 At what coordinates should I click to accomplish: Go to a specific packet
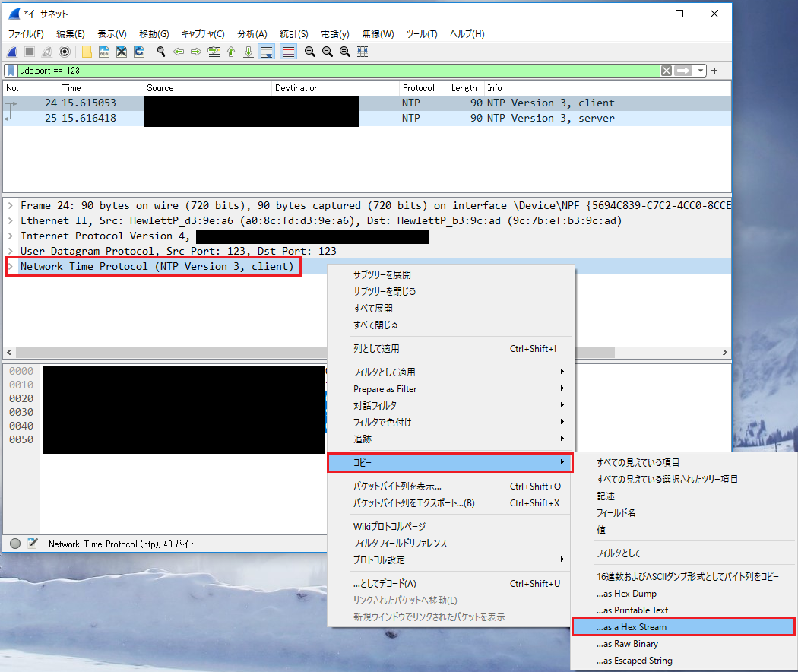coord(214,52)
